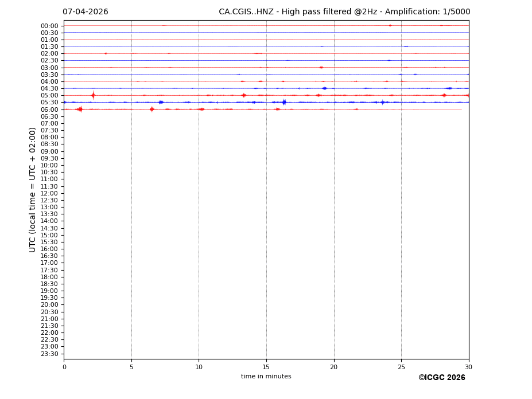Click the red event on the 03:00 trace near 19 minutes

point(321,67)
